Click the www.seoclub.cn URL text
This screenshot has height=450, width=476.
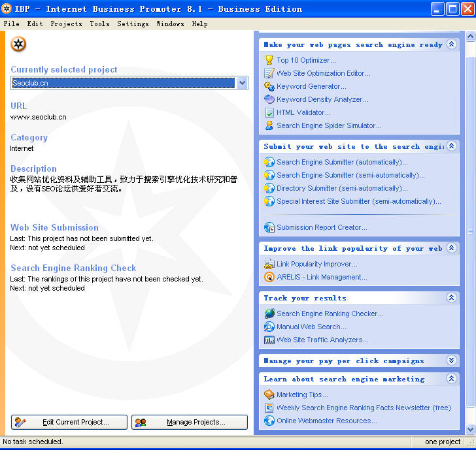coord(38,117)
